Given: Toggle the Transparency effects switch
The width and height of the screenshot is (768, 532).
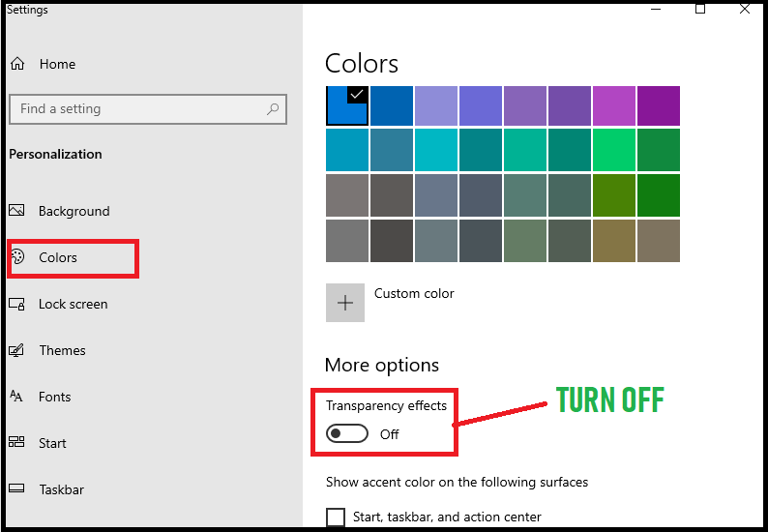Looking at the screenshot, I should (x=347, y=433).
